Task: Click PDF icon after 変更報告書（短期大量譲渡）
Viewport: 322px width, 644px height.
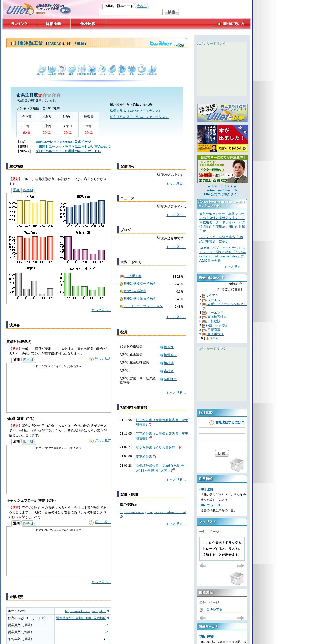Action: (x=180, y=447)
